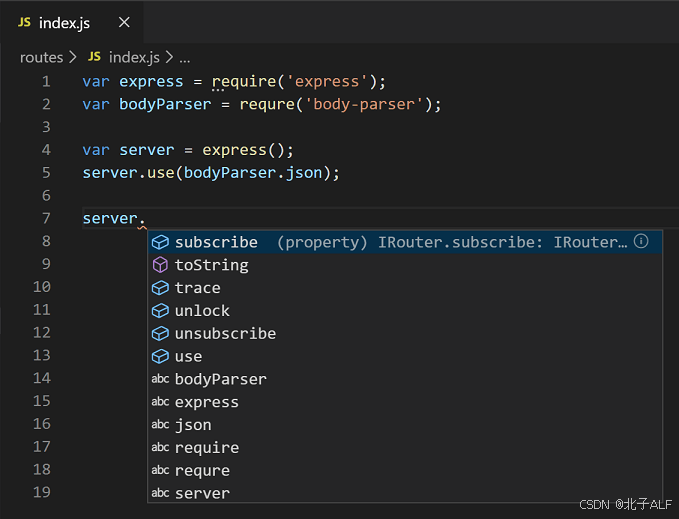Choose the unlock suggestion
Image resolution: width=679 pixels, height=519 pixels.
pos(405,311)
